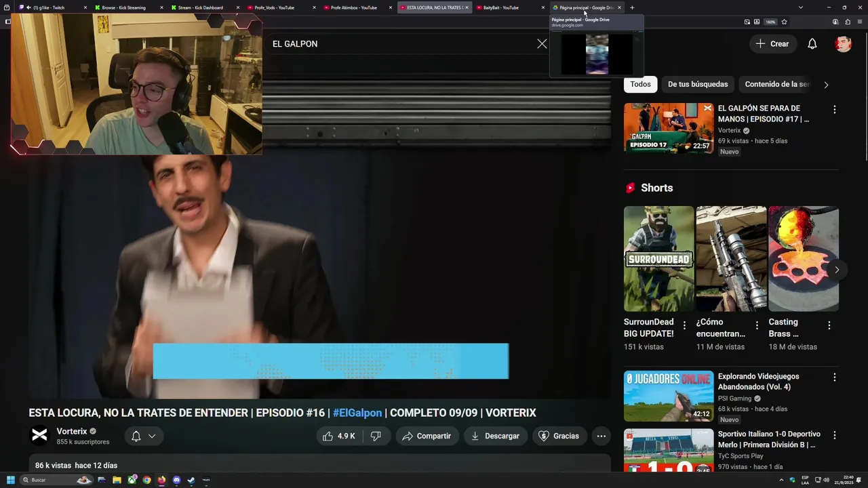Open Discord from taskbar

[176, 480]
